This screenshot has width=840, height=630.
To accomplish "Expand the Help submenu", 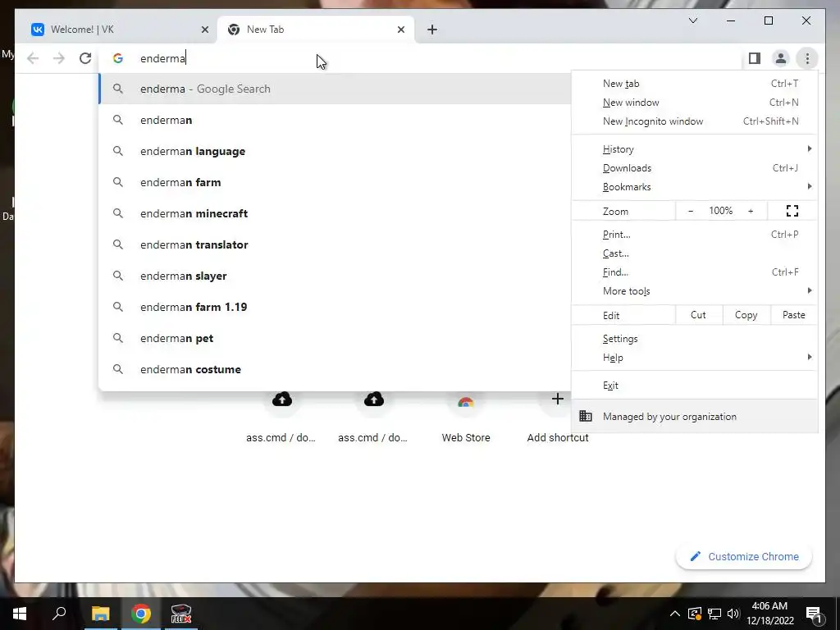I will pyautogui.click(x=695, y=358).
